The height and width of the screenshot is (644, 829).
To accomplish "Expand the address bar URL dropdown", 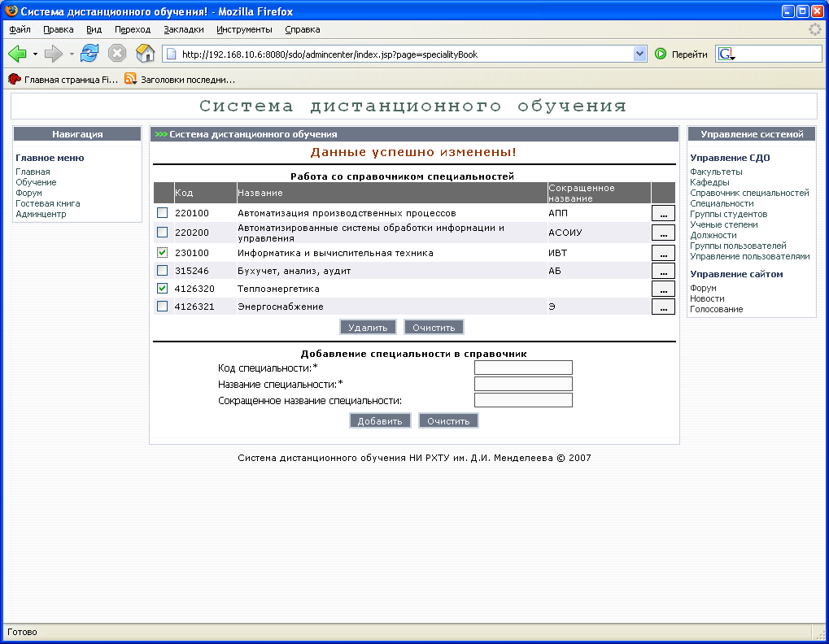I will [x=639, y=54].
